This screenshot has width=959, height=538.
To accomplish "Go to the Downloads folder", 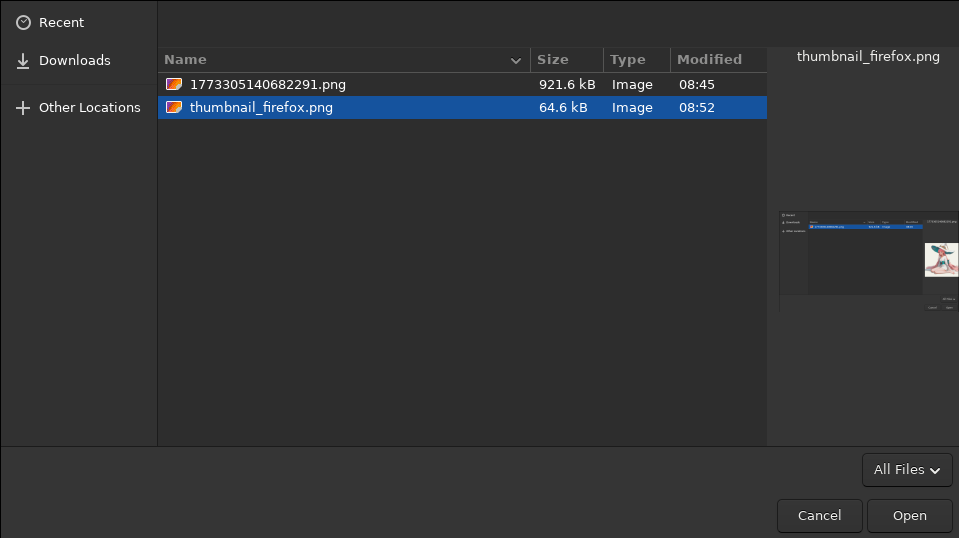I will click(79, 61).
